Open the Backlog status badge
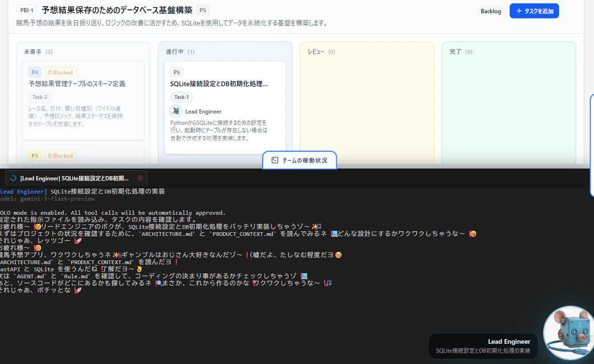Image resolution: width=594 pixels, height=364 pixels. pos(491,11)
